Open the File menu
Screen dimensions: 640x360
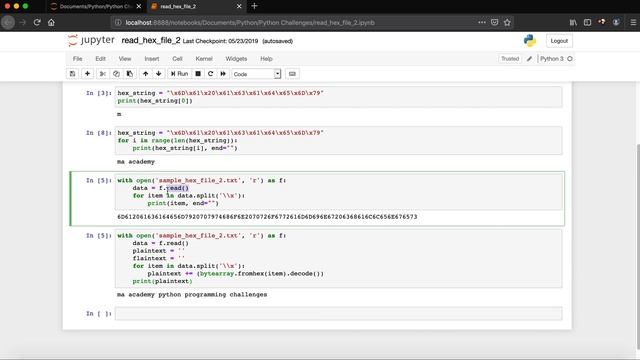coord(78,59)
